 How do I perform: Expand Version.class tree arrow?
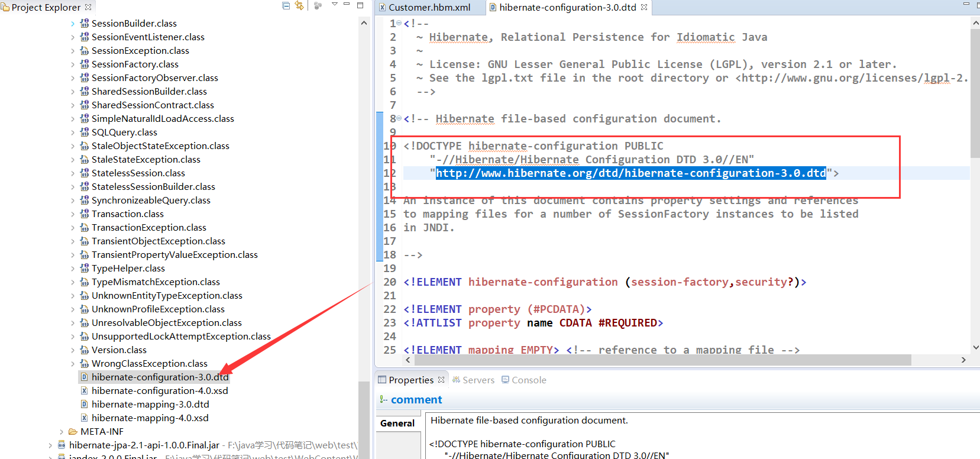pyautogui.click(x=73, y=350)
